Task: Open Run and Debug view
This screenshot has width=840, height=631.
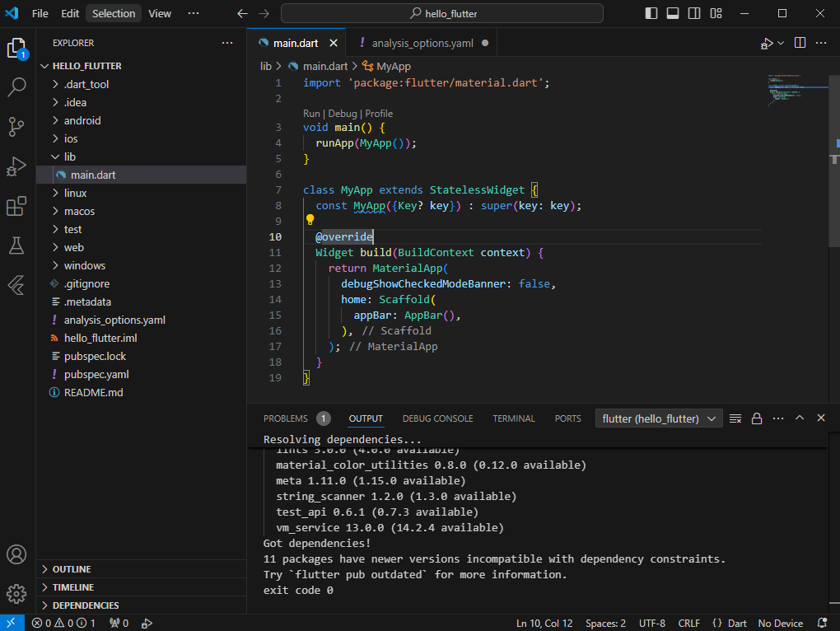Action: 16,166
